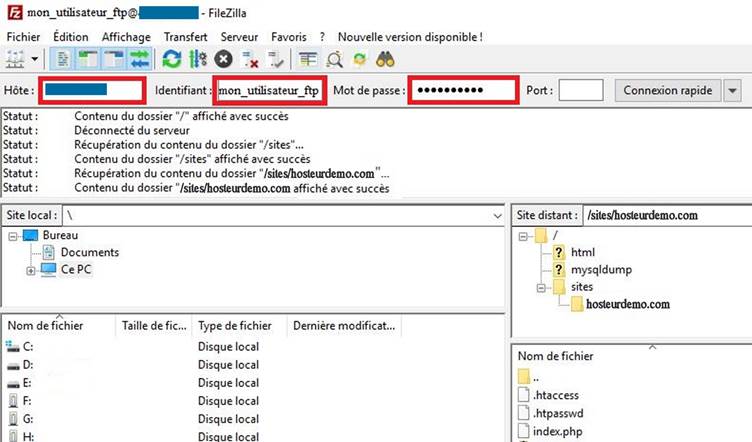Sort local files by Nom de fichier

(59, 326)
